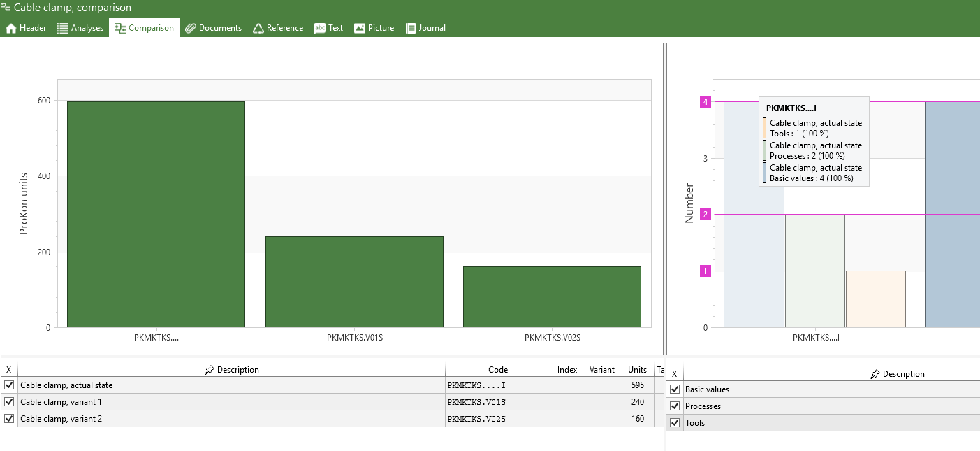
Task: Uncheck Cable clamp, actual state checkbox
Action: 9,385
